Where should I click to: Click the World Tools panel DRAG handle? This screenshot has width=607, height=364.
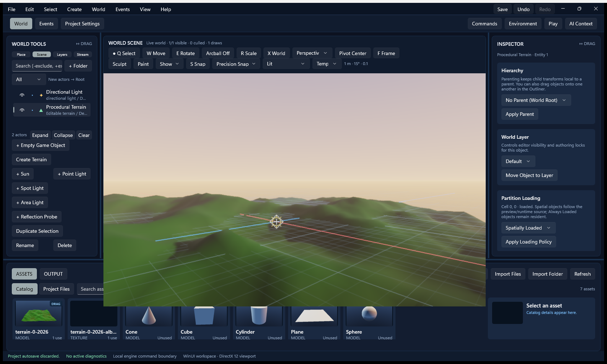(84, 44)
